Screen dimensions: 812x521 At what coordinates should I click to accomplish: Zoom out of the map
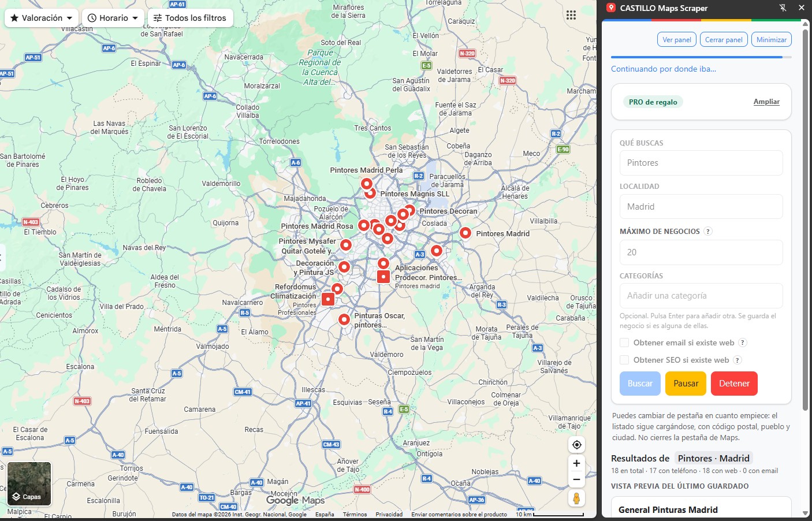click(x=576, y=479)
